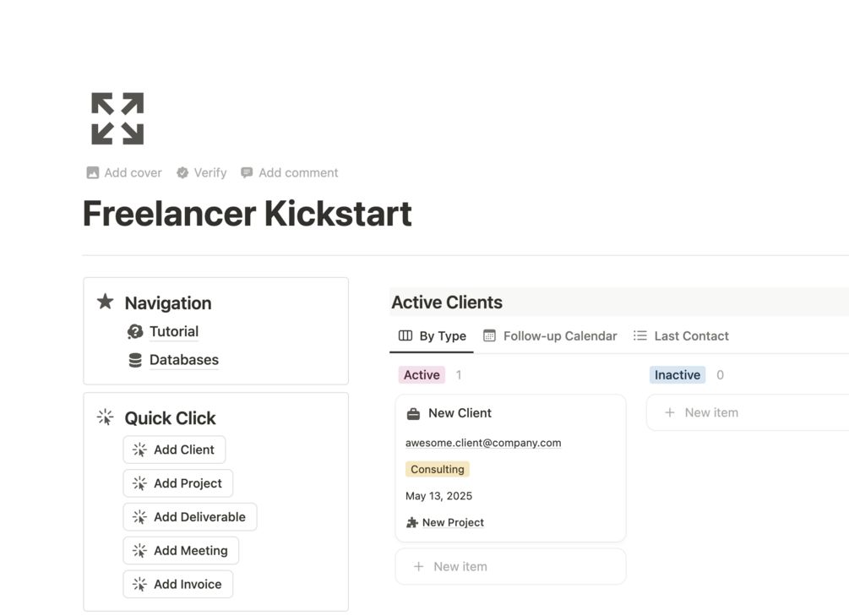Viewport: 849px width, 616px height.
Task: Click the Verify badge icon
Action: [182, 172]
